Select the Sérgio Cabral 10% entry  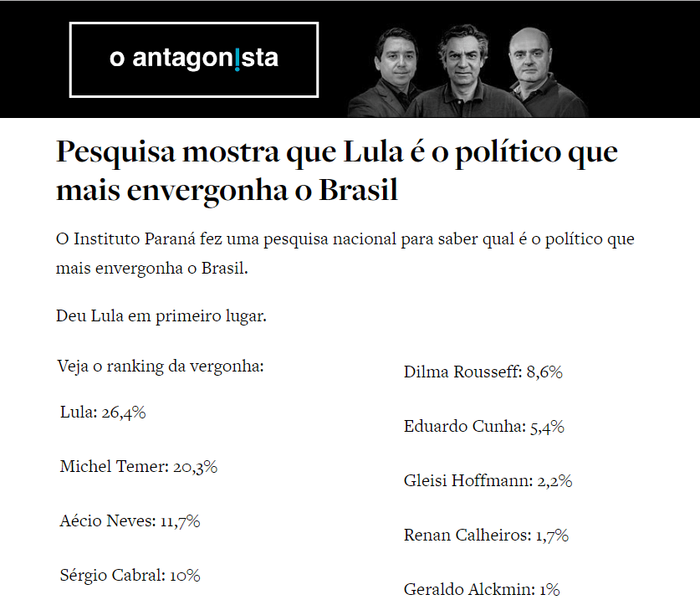point(130,575)
